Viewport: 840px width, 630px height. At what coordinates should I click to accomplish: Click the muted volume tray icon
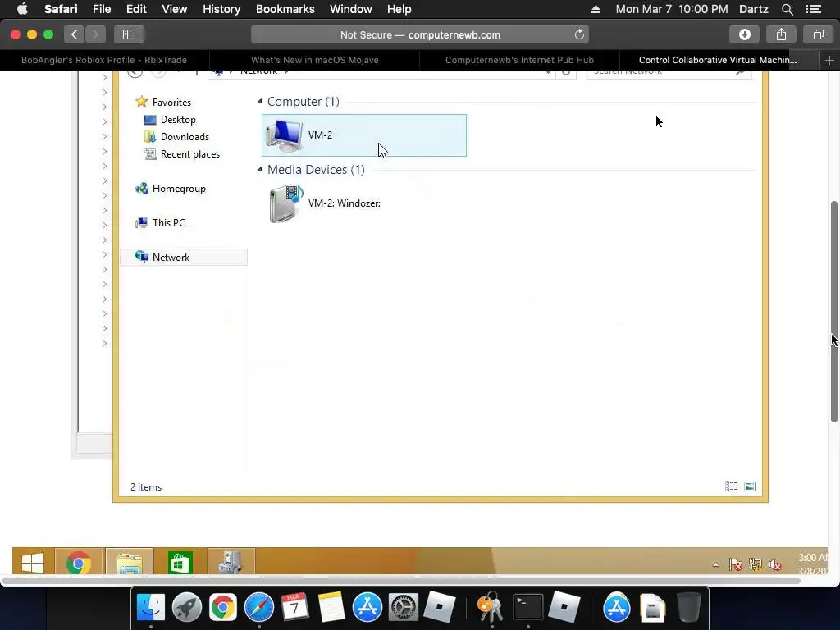774,564
